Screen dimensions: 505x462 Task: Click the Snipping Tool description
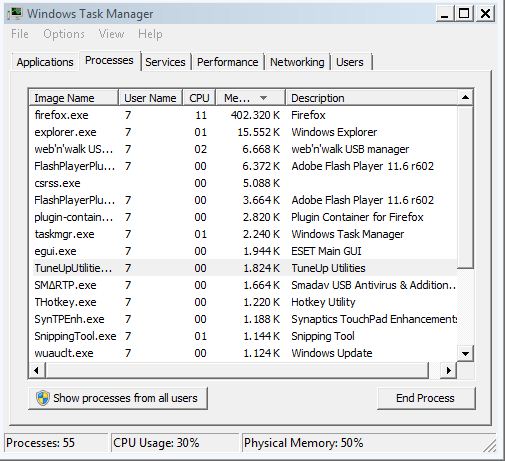point(323,336)
